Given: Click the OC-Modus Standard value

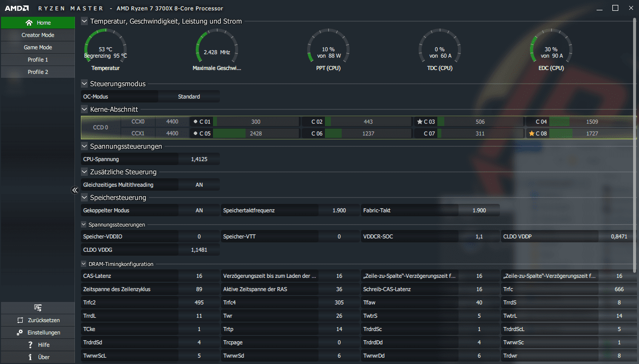Looking at the screenshot, I should (x=189, y=97).
